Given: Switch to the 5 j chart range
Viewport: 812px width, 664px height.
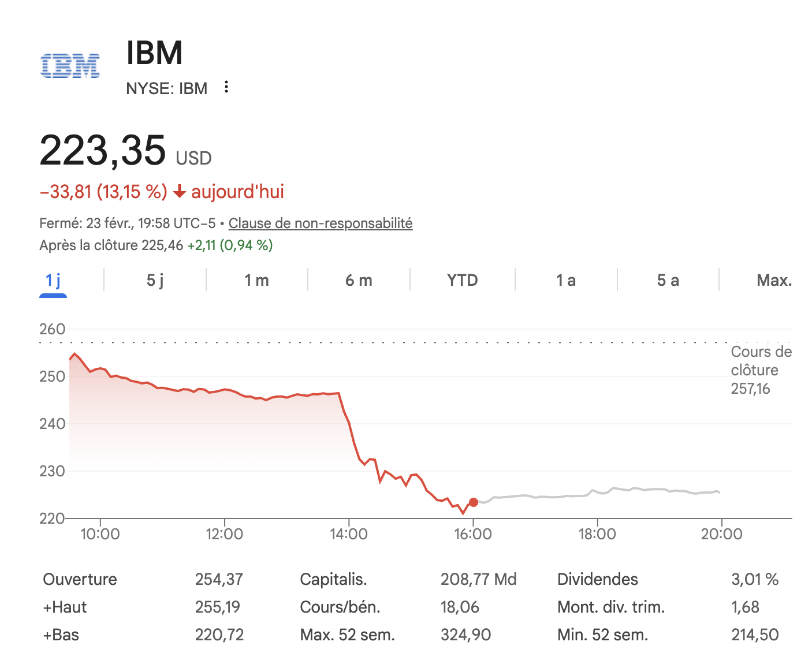Looking at the screenshot, I should [155, 281].
